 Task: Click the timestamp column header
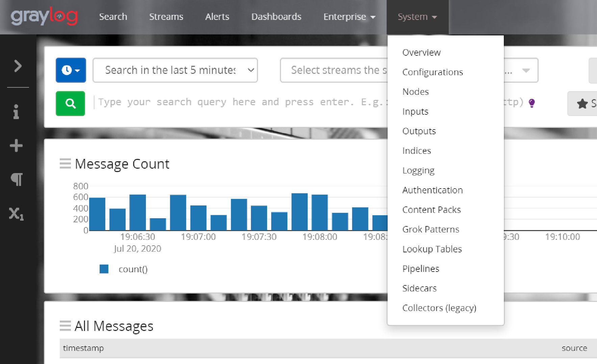click(83, 348)
